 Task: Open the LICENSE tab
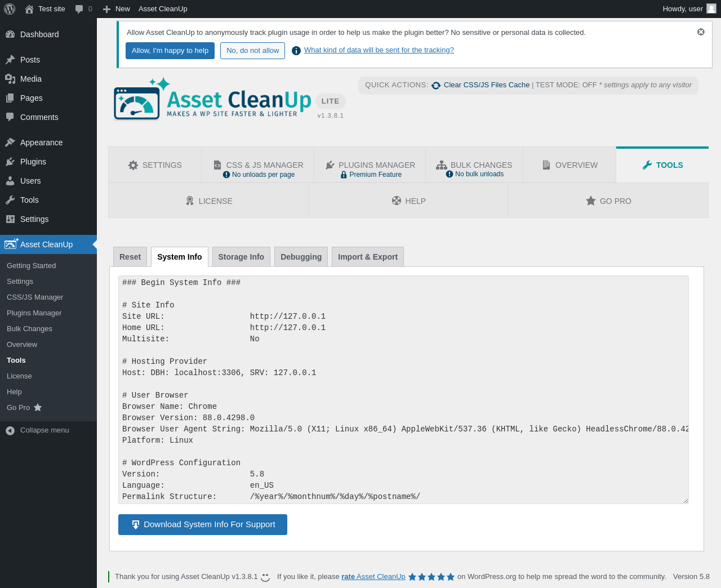click(x=208, y=201)
